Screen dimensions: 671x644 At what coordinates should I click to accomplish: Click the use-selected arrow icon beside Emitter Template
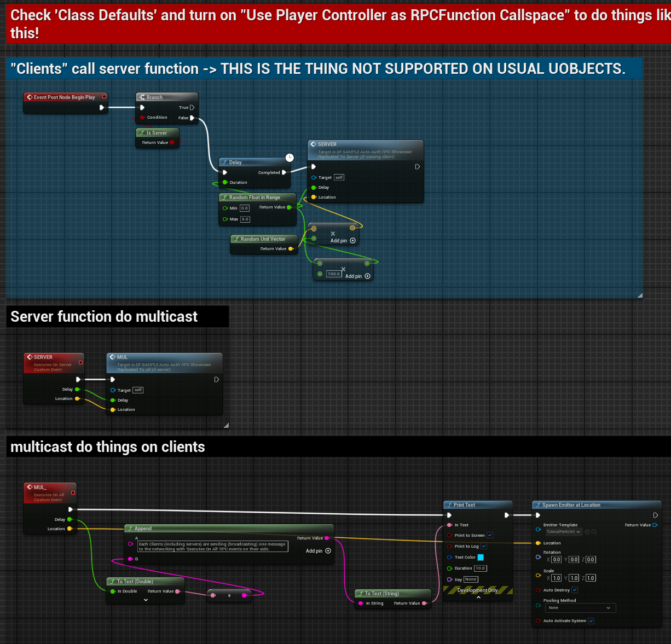point(587,532)
